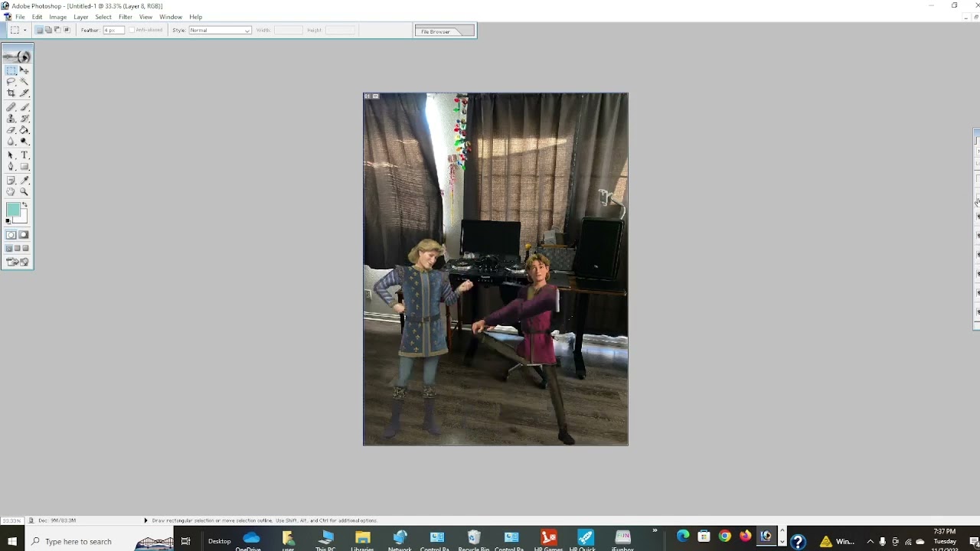Select the Lasso tool
The width and height of the screenshot is (980, 551).
[11, 80]
